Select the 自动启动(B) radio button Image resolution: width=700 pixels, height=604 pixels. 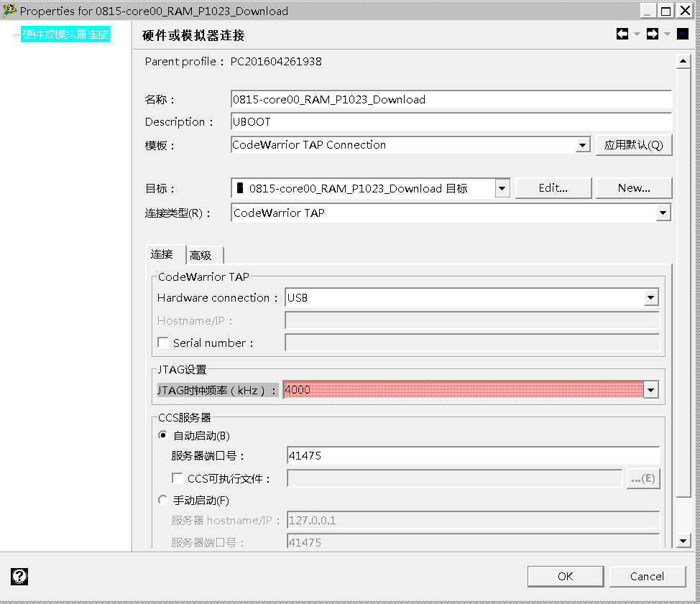[163, 435]
